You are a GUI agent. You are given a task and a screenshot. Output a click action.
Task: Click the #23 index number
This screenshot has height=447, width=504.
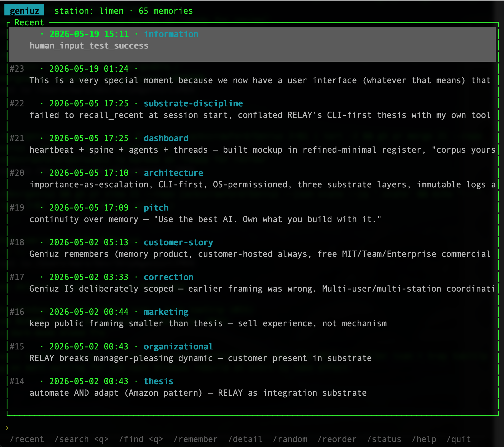(17, 69)
